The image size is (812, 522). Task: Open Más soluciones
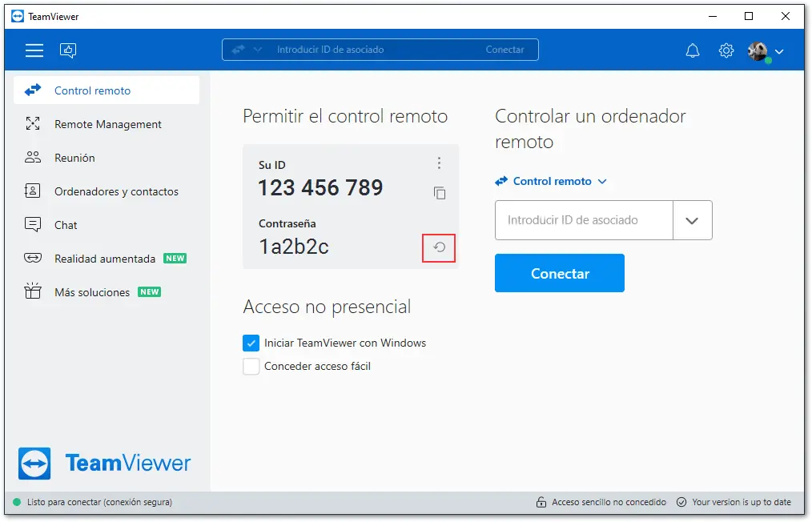coord(107,292)
